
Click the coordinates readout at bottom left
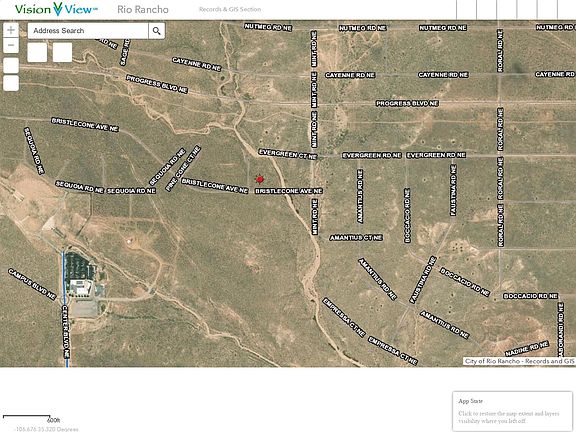point(47,429)
